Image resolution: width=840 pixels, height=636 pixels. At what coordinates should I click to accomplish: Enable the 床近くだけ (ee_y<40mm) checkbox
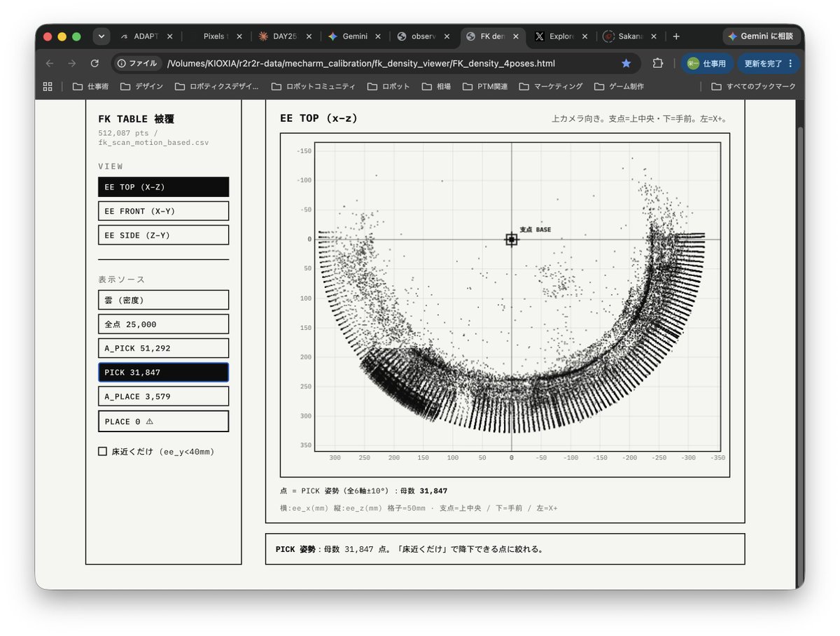(x=103, y=452)
